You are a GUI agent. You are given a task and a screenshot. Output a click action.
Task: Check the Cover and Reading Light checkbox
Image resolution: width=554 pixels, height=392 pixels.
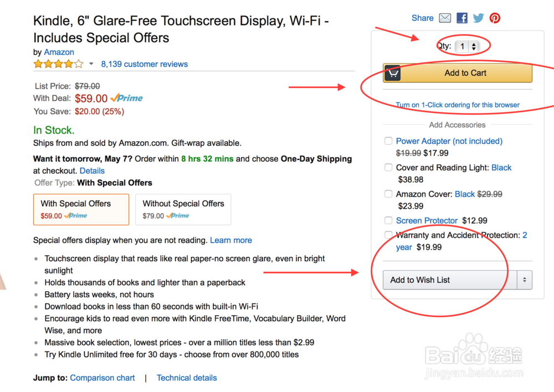point(389,168)
